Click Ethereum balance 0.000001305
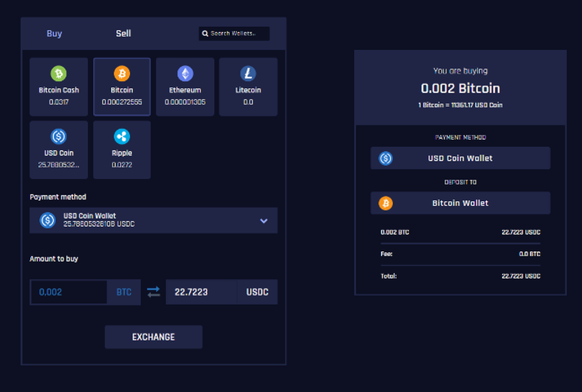582x392 pixels. [185, 102]
